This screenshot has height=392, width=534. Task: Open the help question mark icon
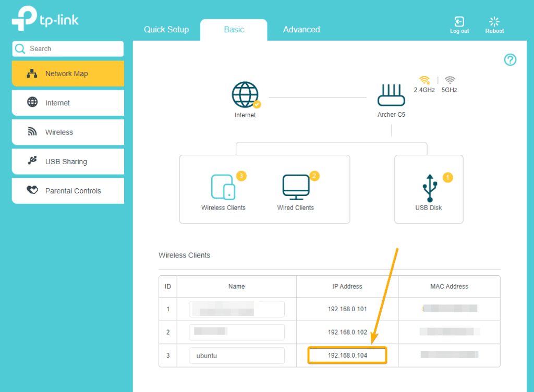(x=510, y=60)
